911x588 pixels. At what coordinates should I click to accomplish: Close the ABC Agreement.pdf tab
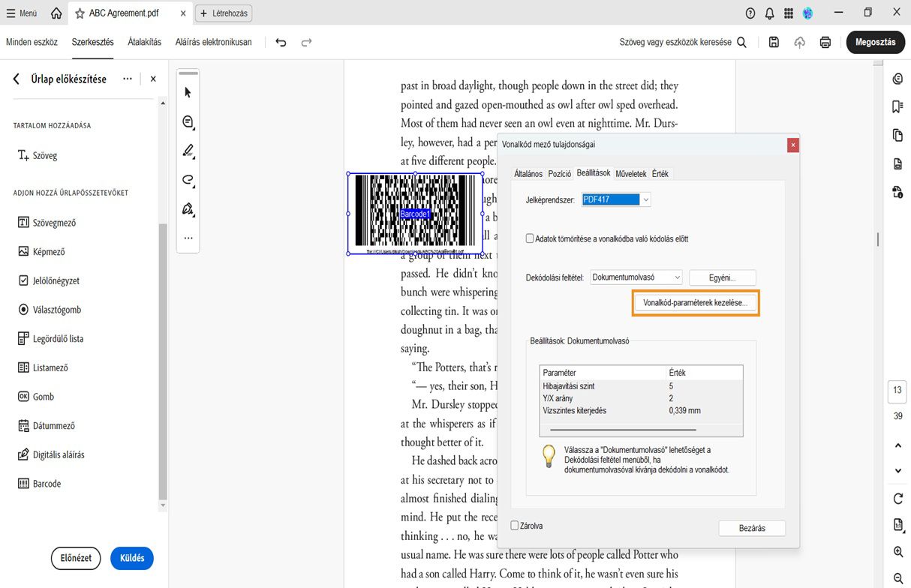183,13
